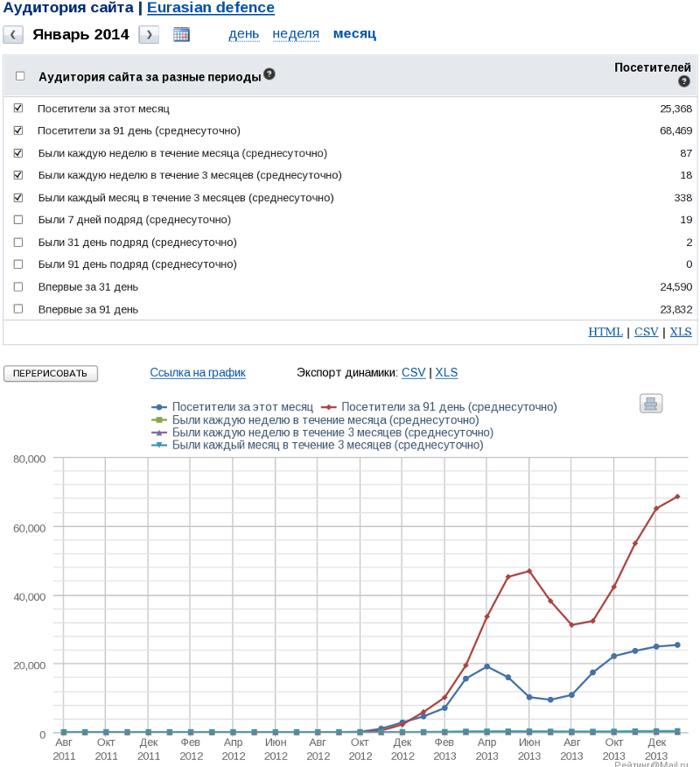
Task: Toggle legend Посетители за 91 день (среднесуточно)
Action: [x=439, y=407]
